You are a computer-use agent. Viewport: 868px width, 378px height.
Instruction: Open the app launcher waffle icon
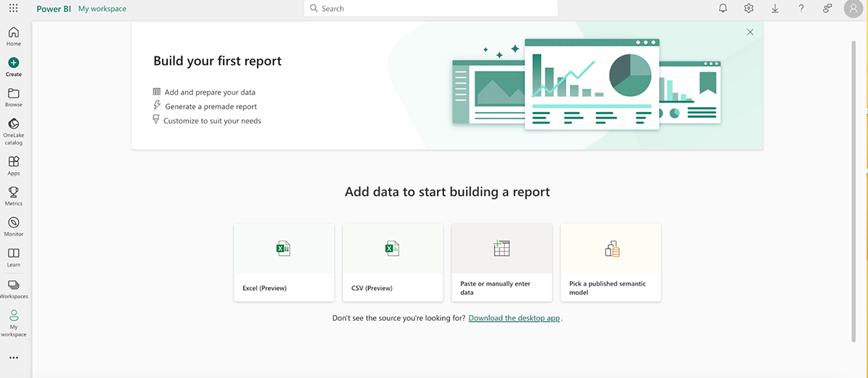point(14,9)
